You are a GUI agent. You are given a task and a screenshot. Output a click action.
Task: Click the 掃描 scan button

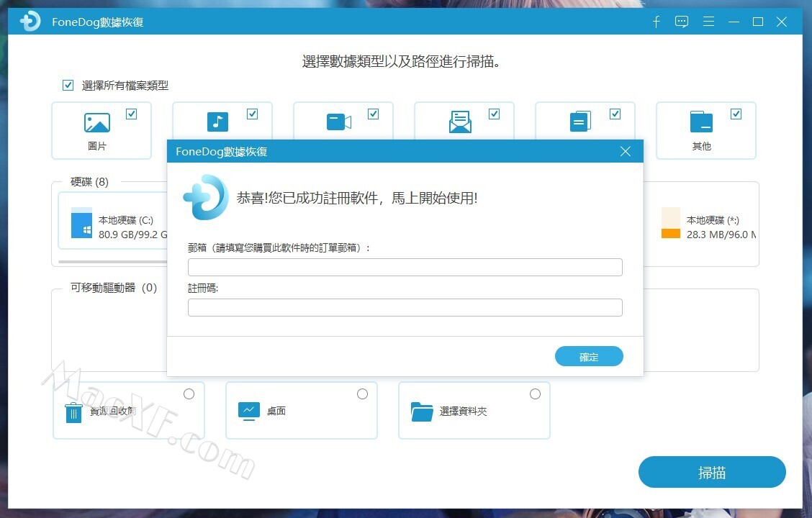coord(712,472)
